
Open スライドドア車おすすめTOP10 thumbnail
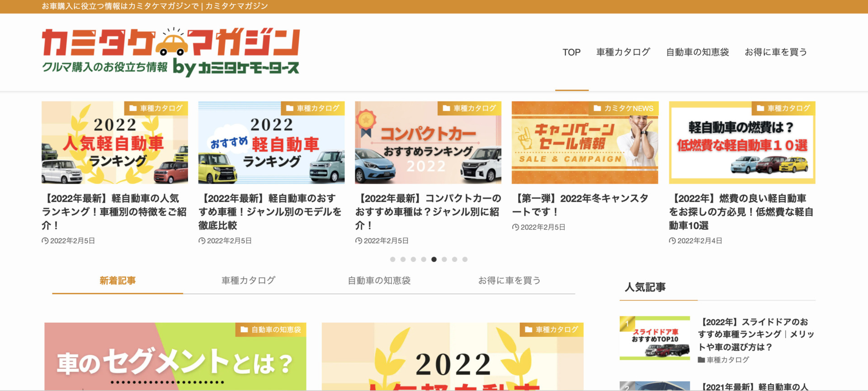tap(655, 338)
